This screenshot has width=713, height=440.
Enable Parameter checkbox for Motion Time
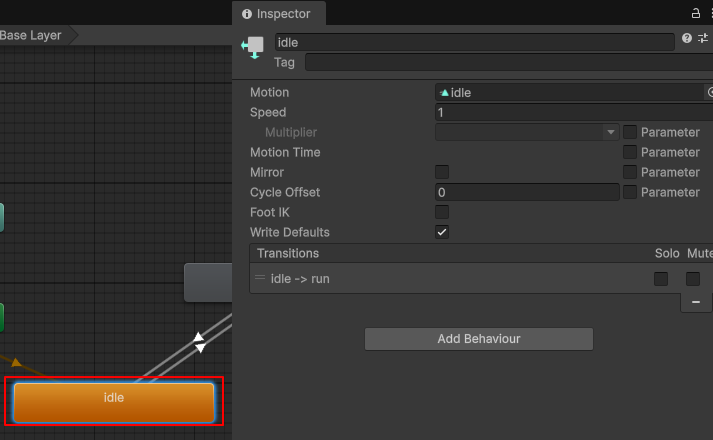pos(630,152)
